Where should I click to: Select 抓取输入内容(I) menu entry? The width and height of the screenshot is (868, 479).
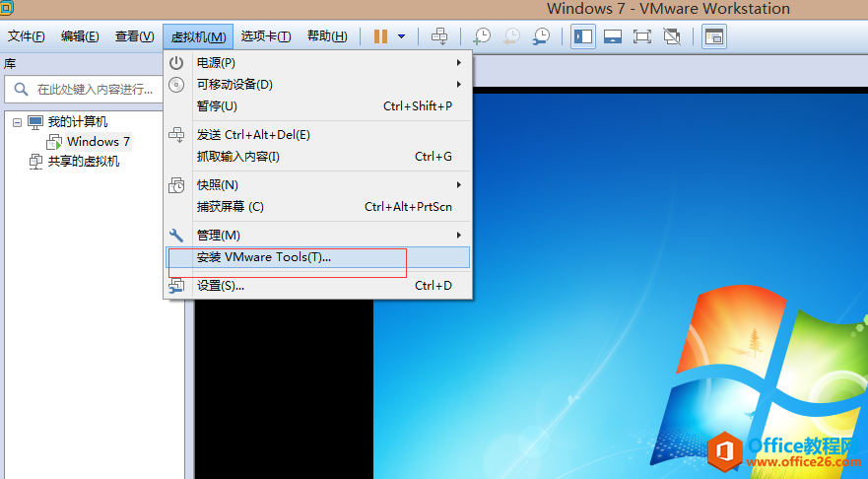pos(318,157)
